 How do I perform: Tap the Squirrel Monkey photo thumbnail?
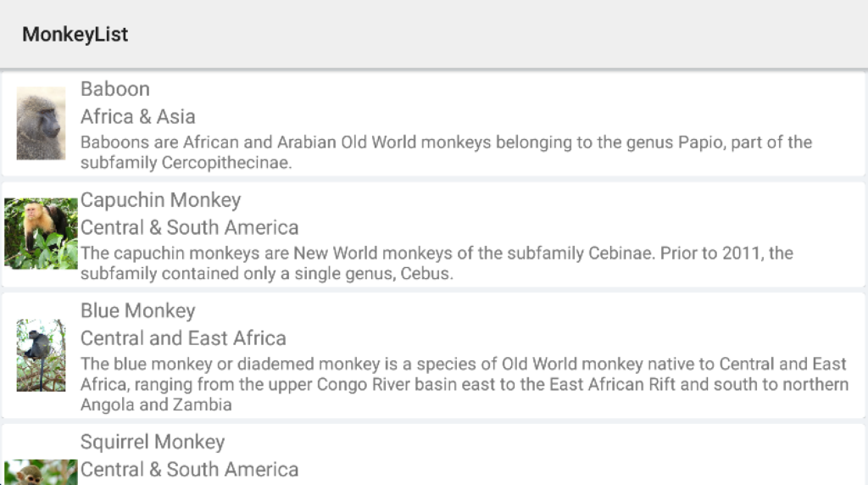point(41,472)
